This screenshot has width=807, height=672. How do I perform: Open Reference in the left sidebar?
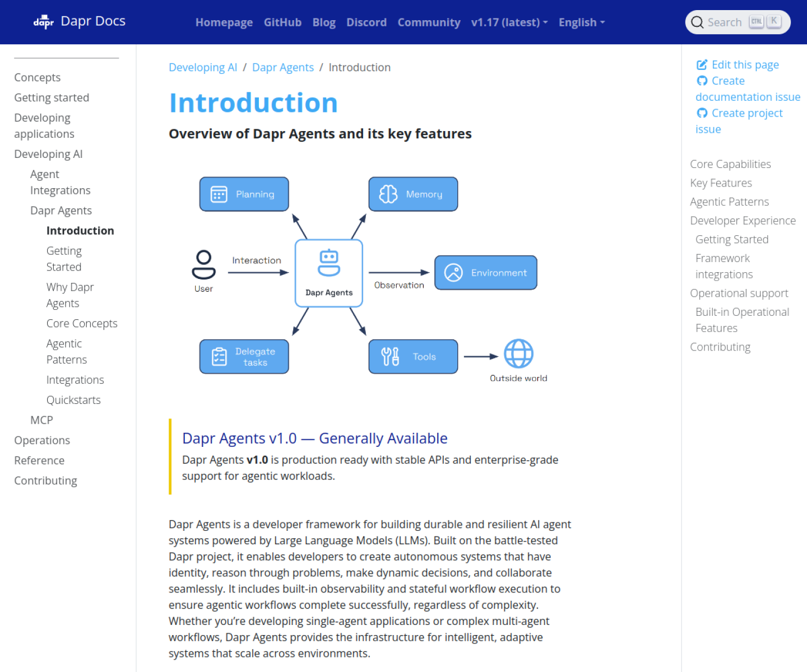point(39,460)
